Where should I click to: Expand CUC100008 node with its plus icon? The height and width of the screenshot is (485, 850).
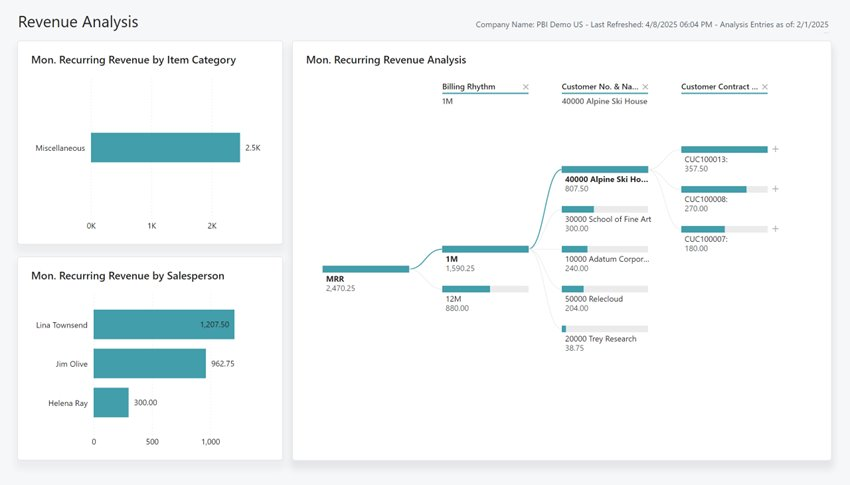(776, 189)
